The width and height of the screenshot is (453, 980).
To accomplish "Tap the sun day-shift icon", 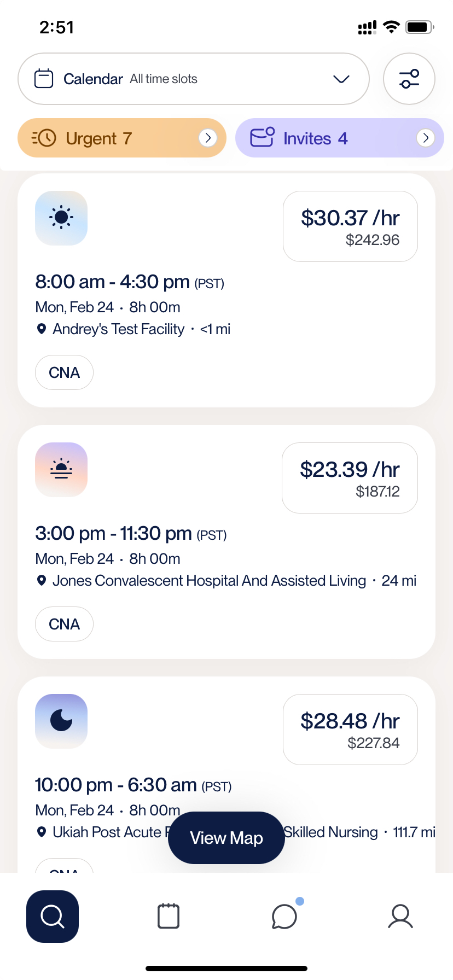I will (61, 218).
